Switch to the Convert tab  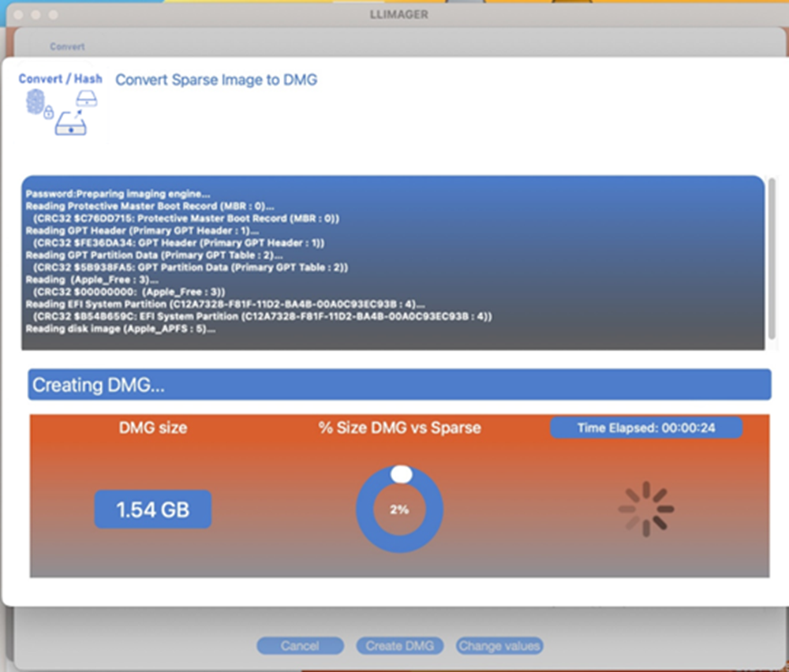[x=66, y=47]
